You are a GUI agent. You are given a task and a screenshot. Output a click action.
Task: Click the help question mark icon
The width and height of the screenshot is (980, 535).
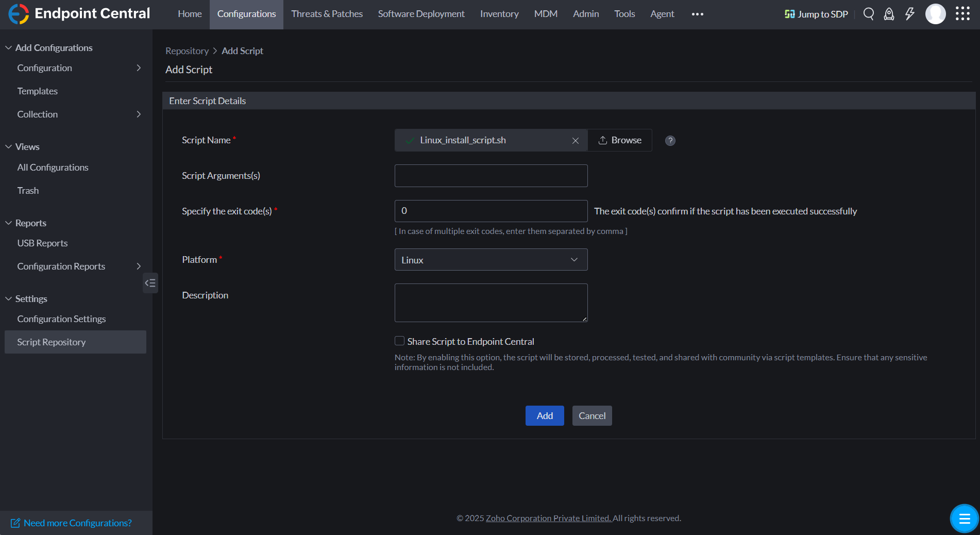point(670,141)
